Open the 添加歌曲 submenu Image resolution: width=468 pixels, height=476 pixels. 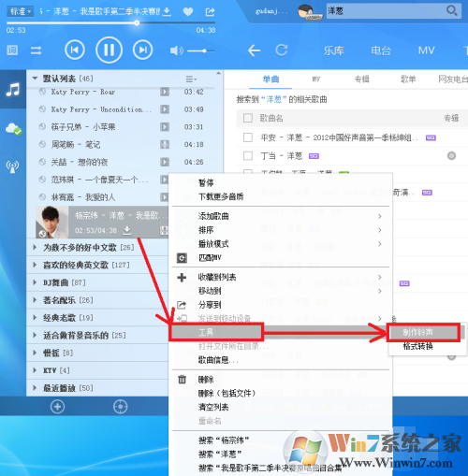pyautogui.click(x=280, y=216)
